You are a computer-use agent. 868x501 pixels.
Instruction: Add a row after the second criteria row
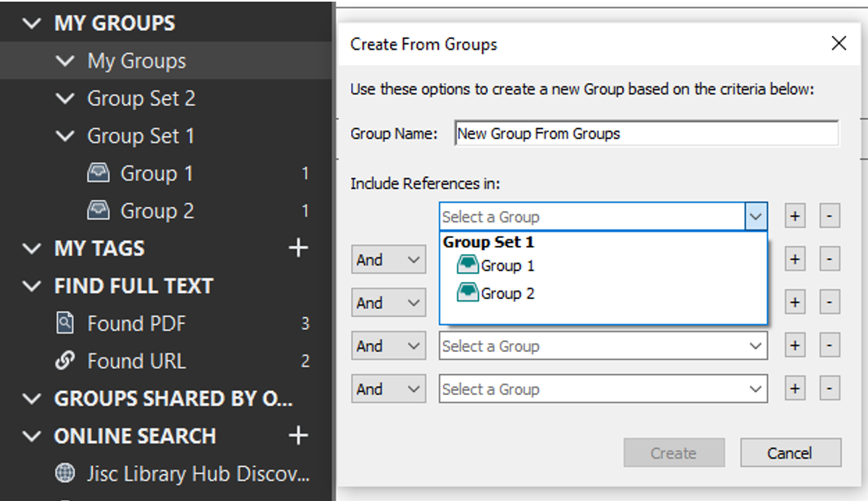795,259
